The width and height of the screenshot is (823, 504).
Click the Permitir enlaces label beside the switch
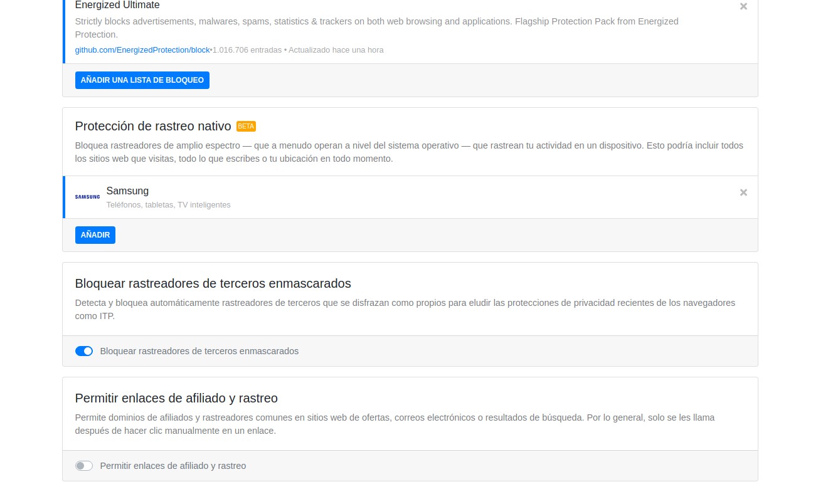[x=173, y=466]
